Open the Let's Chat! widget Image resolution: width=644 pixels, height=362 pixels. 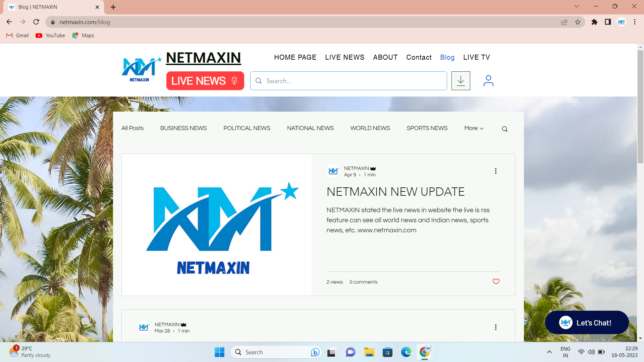587,322
